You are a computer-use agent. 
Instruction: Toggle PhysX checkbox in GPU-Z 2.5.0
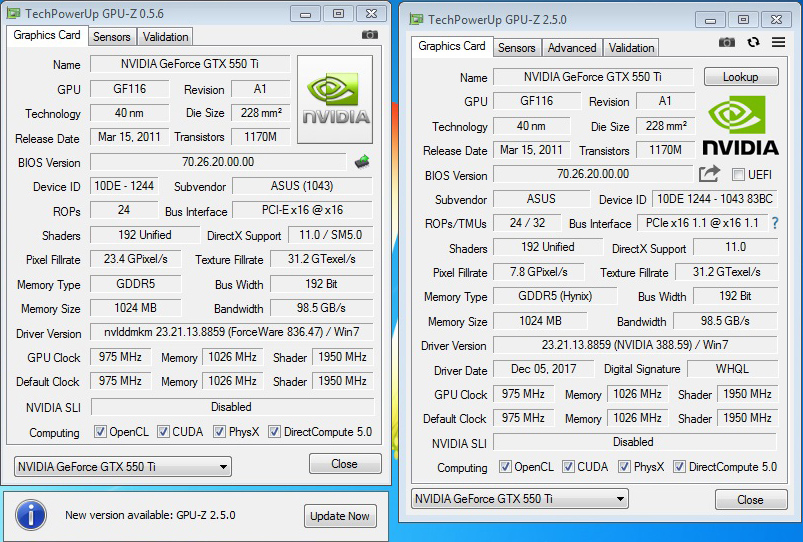click(624, 466)
